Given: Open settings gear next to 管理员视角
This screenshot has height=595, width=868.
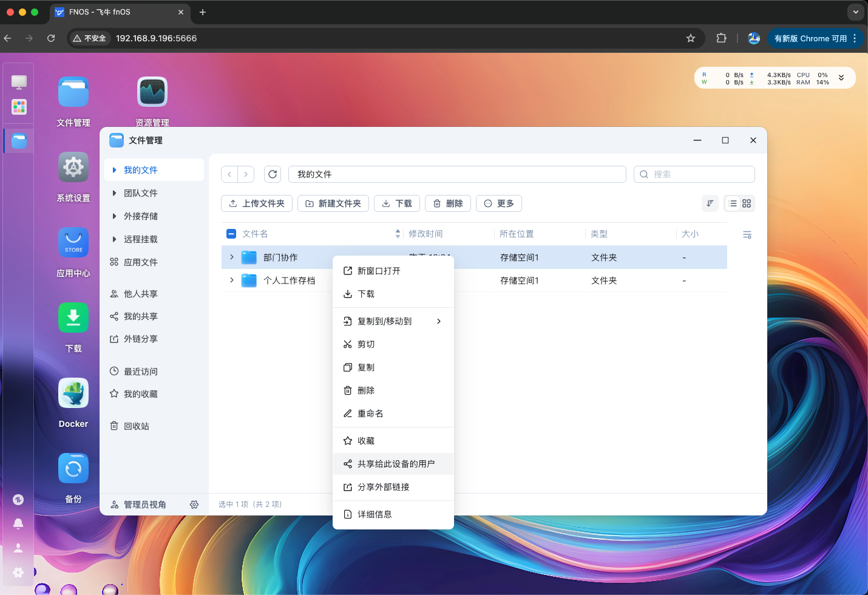Looking at the screenshot, I should [194, 505].
